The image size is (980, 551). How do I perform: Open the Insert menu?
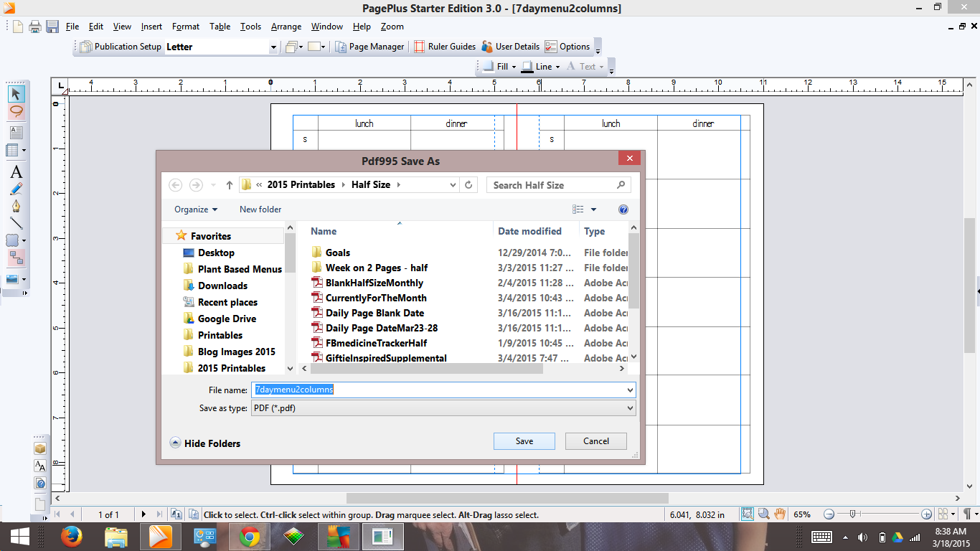pyautogui.click(x=151, y=27)
